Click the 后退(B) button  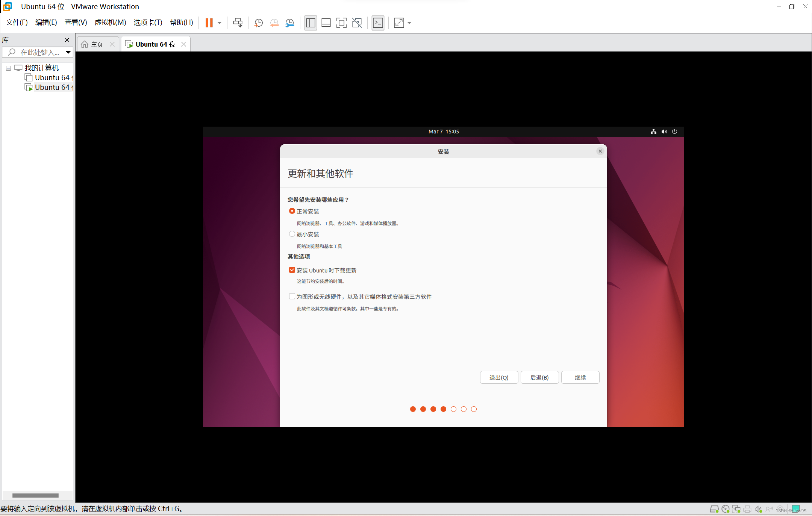point(539,377)
